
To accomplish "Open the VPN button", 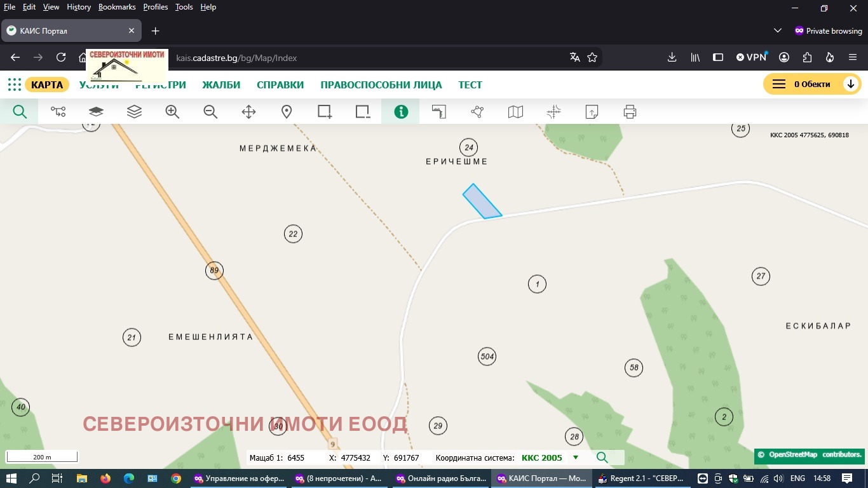I will coord(751,57).
